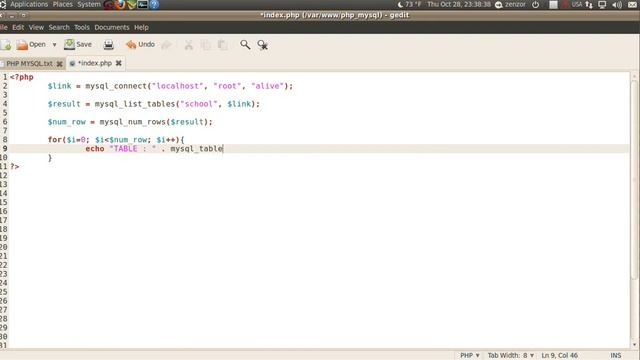Image resolution: width=640 pixels, height=360 pixels.
Task: Open the Edit menu
Action: [x=18, y=27]
